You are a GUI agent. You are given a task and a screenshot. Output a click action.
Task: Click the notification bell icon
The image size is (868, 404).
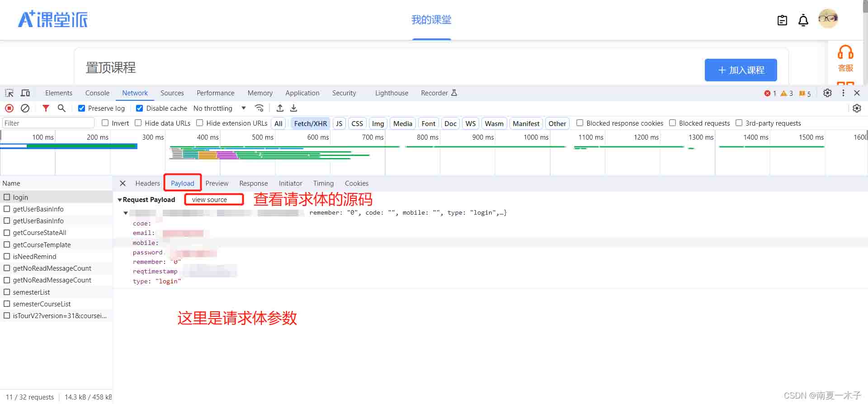[x=803, y=20]
